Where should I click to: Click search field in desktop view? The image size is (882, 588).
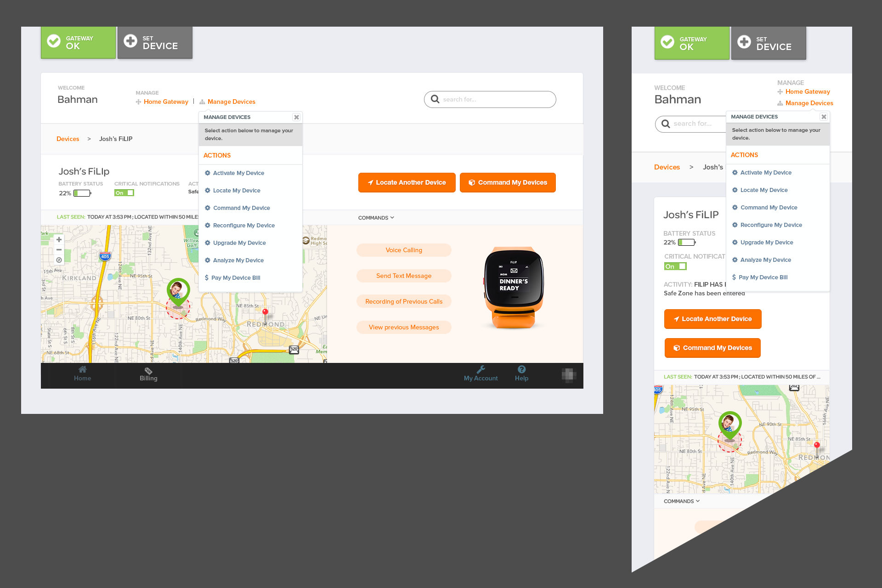tap(490, 99)
